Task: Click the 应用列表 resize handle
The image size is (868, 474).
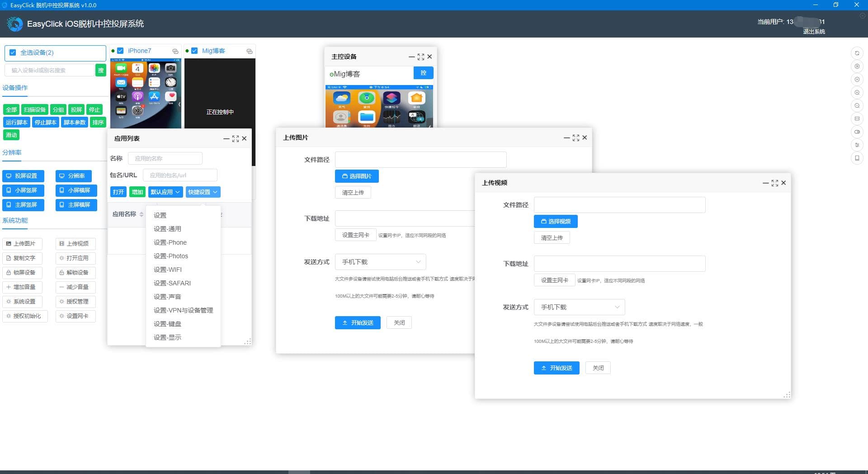Action: pyautogui.click(x=248, y=342)
